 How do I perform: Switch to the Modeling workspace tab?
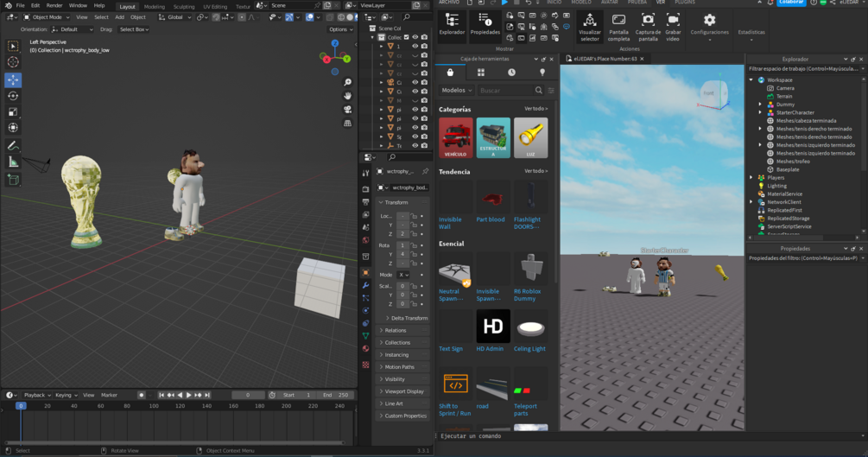(x=154, y=7)
